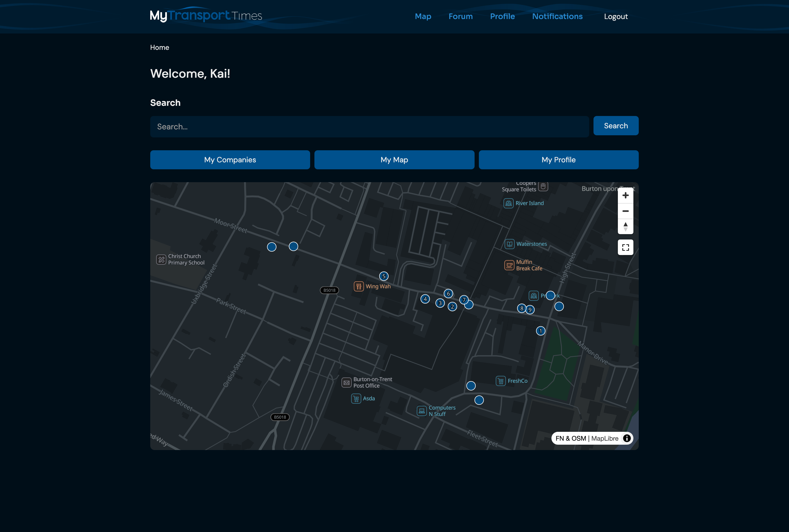Open the MapLibre attribution link
Viewport: 789px width, 532px height.
coord(605,438)
